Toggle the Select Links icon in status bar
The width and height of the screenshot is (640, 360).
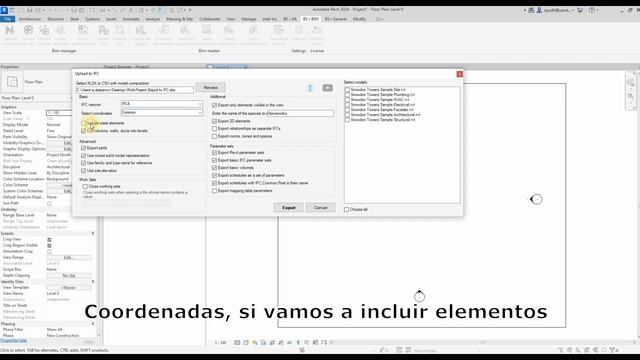[x=561, y=350]
